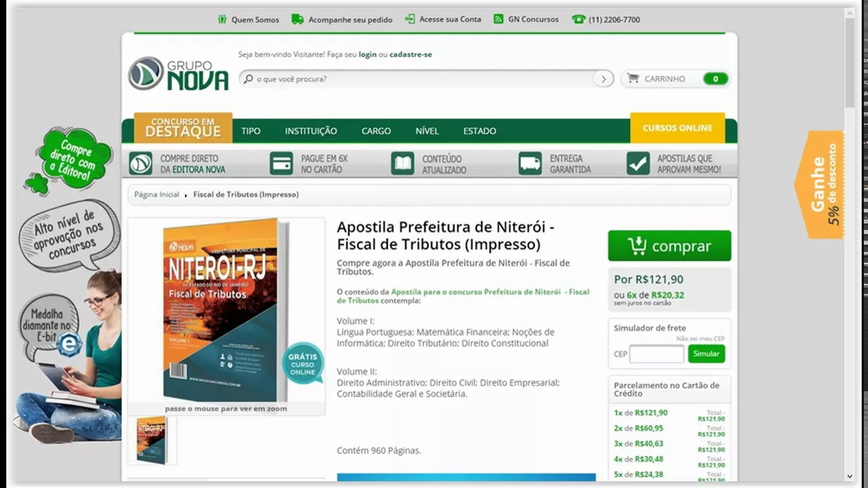The image size is (868, 488).
Task: Click the telephone icon beside (11) 2206-7700
Action: click(578, 20)
